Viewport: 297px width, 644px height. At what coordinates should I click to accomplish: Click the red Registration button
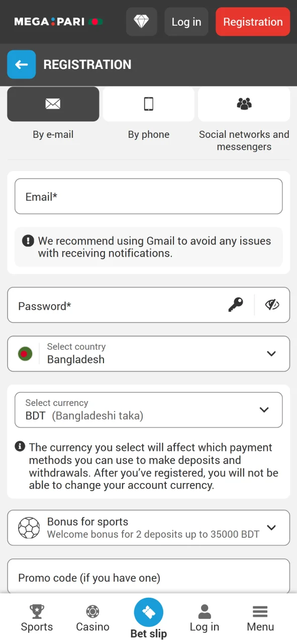click(253, 22)
